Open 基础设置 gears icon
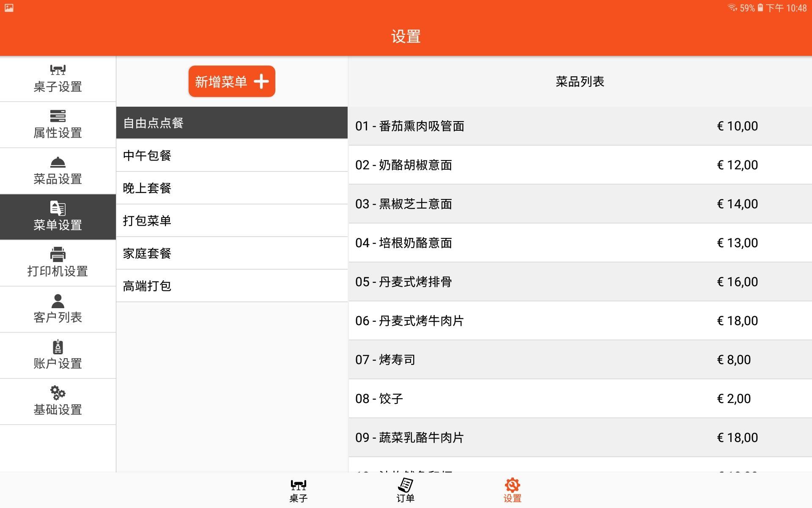812x508 pixels. (x=58, y=393)
